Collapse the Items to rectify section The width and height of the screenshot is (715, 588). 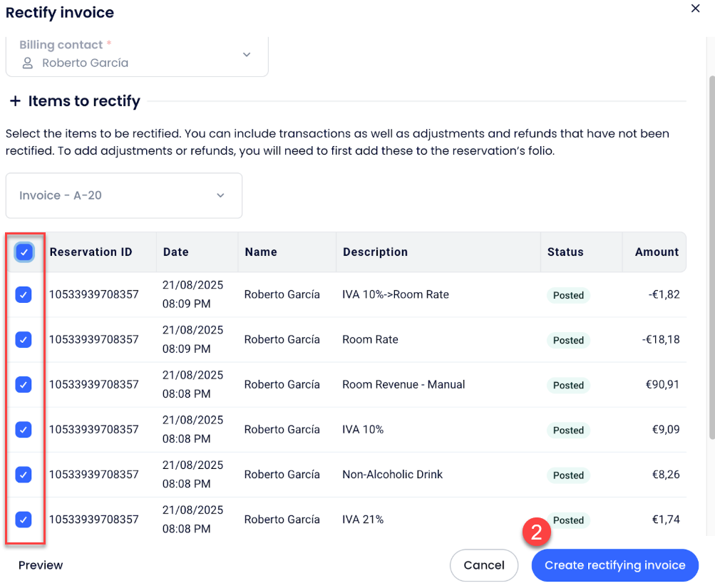15,101
